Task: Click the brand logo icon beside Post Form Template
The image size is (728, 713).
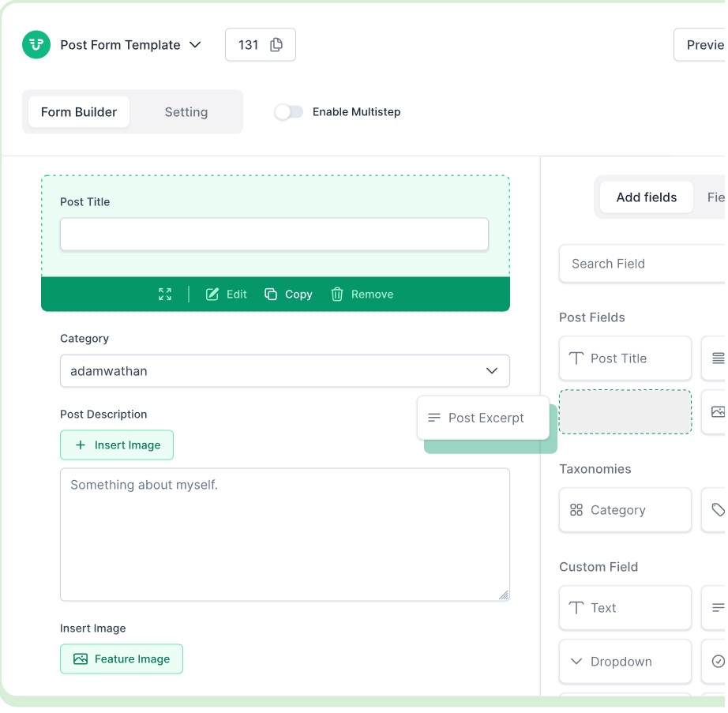Action: click(36, 45)
